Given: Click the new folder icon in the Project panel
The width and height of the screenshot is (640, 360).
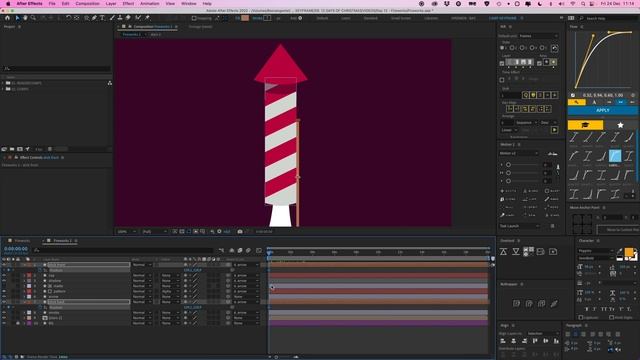Looking at the screenshot, I should point(12,149).
